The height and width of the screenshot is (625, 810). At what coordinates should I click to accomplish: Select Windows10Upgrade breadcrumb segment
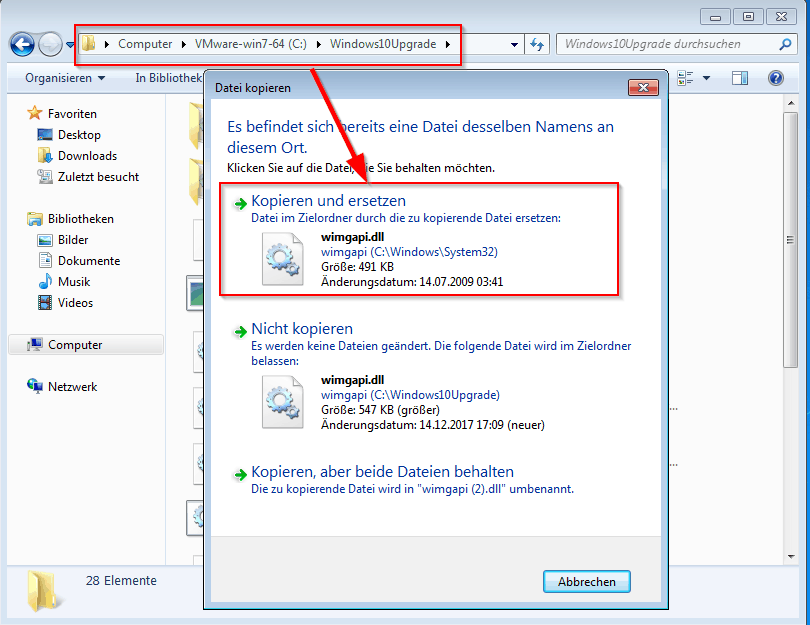coord(383,44)
